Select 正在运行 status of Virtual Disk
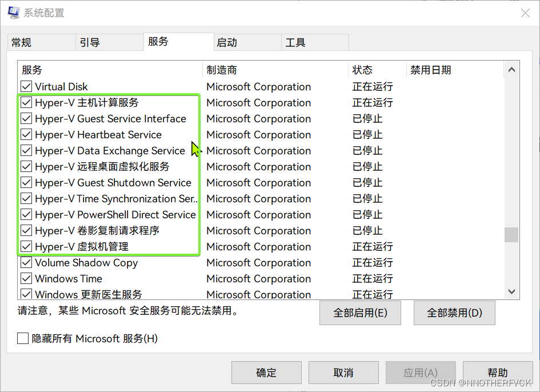 (373, 86)
